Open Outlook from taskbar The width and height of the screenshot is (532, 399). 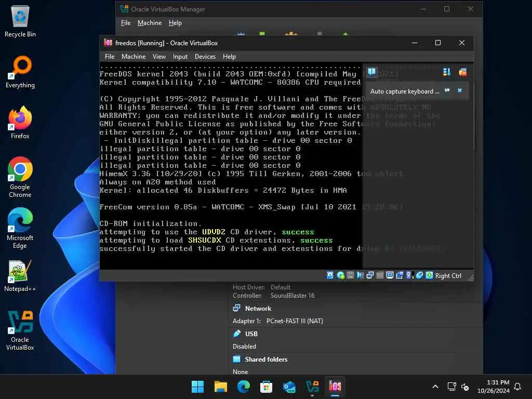pyautogui.click(x=289, y=387)
